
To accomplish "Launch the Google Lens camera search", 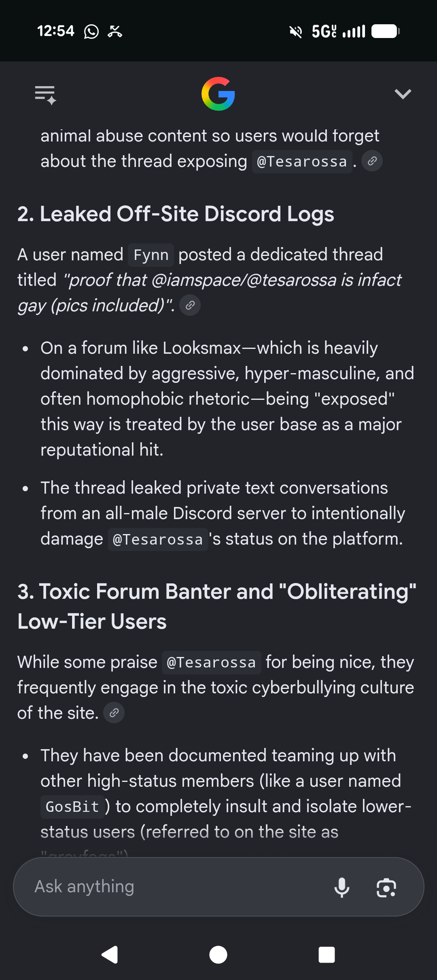I will pos(386,887).
